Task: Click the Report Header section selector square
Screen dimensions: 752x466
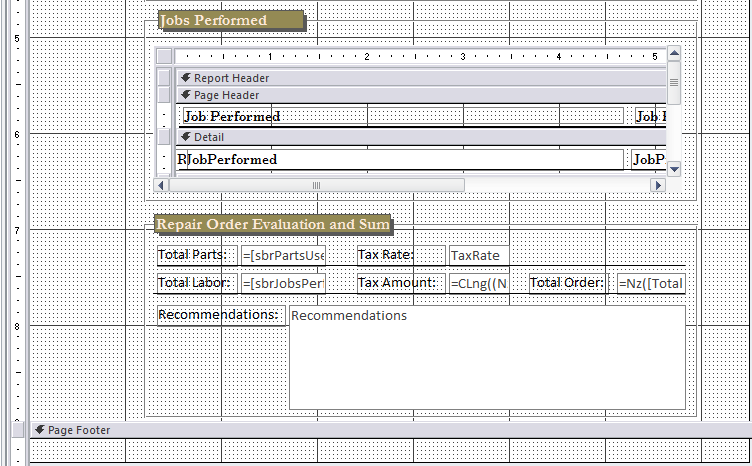Action: click(x=164, y=78)
